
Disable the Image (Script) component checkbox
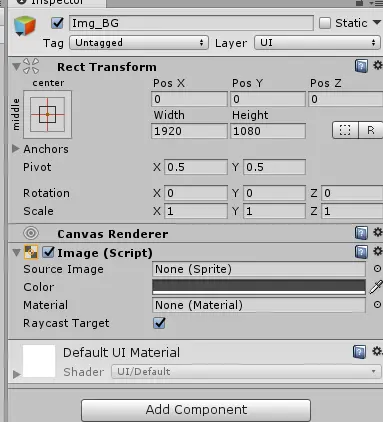coord(48,252)
